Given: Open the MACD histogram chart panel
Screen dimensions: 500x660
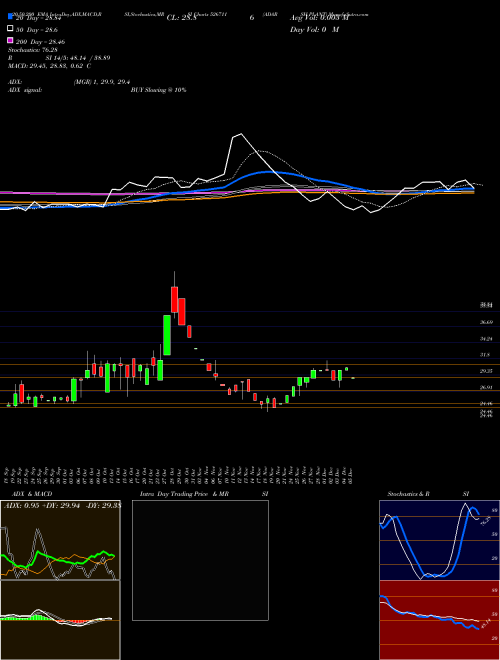Looking at the screenshot, I should 60,620.
